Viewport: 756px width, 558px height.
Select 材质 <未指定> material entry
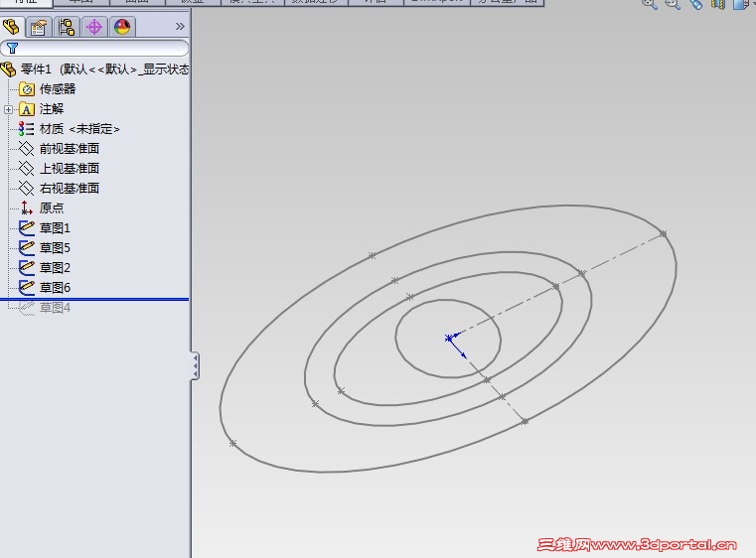point(69,129)
